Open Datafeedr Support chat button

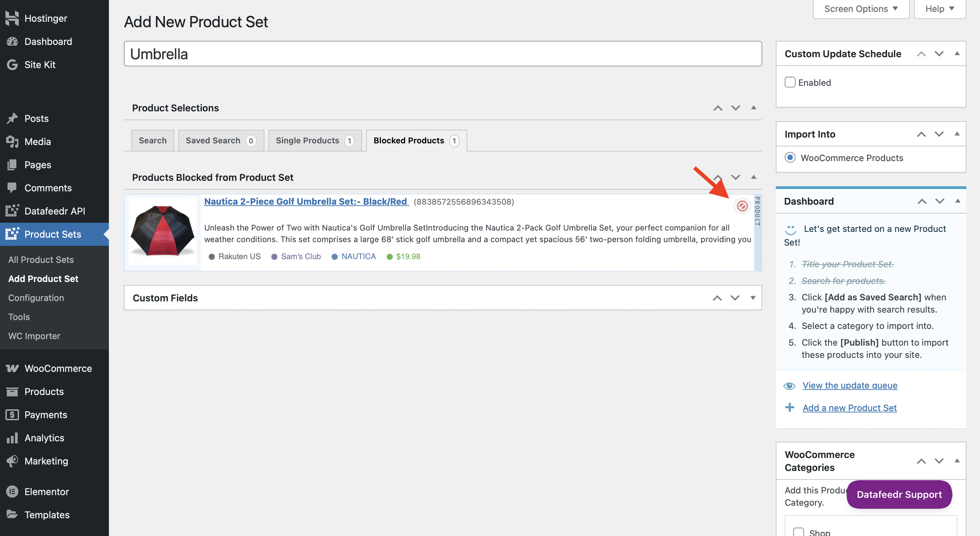(899, 494)
